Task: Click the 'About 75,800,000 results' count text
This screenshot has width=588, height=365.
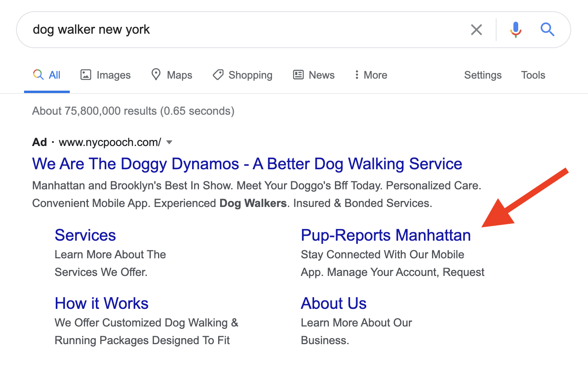Action: tap(133, 111)
